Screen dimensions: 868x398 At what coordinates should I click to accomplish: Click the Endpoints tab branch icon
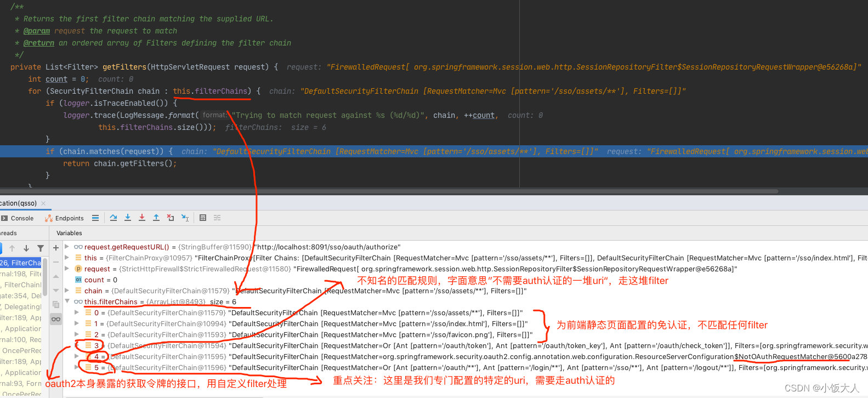tap(49, 218)
